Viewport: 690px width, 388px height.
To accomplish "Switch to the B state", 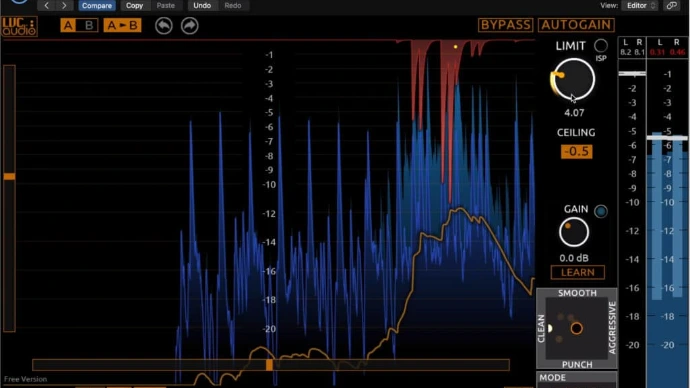I will coord(89,26).
